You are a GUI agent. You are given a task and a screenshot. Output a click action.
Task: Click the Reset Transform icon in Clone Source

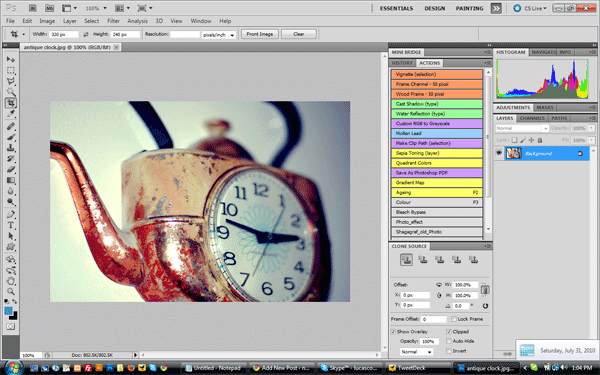tap(485, 306)
